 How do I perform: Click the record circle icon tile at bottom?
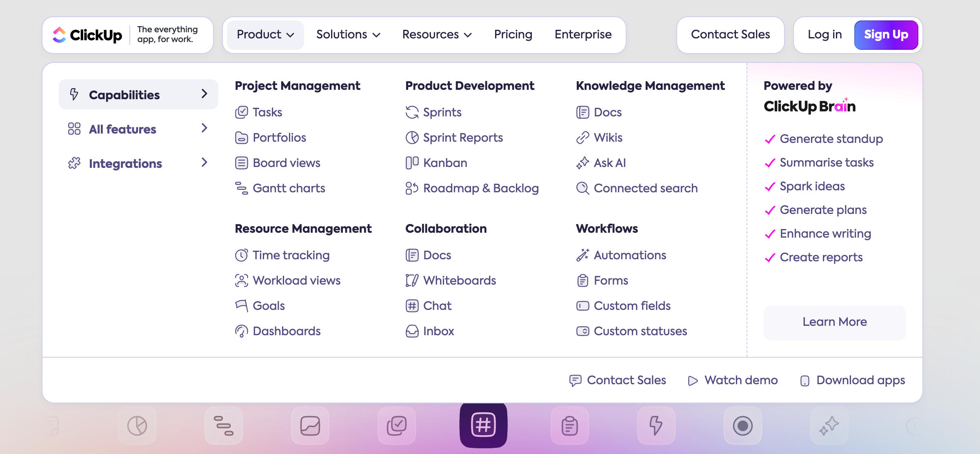coord(742,426)
